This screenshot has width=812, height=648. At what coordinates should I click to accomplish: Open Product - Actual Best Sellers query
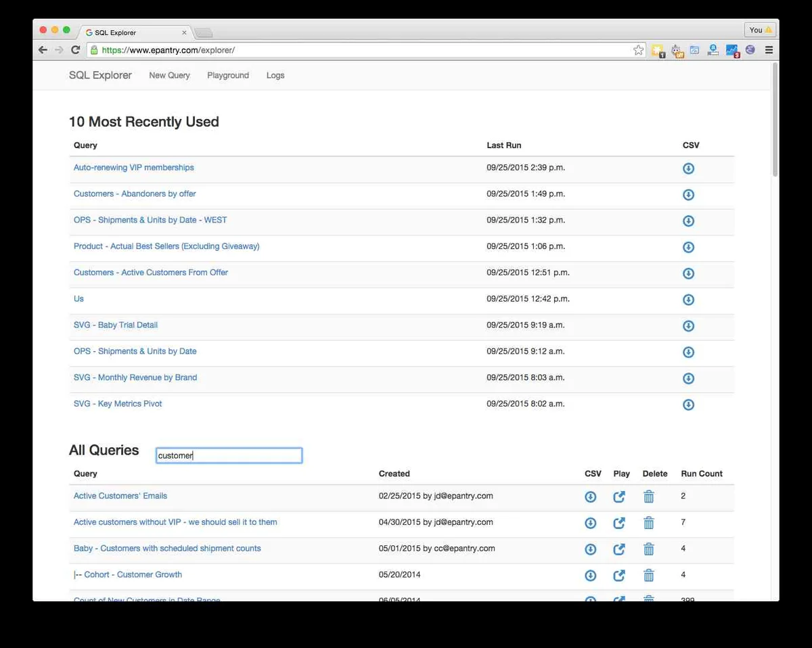[166, 246]
